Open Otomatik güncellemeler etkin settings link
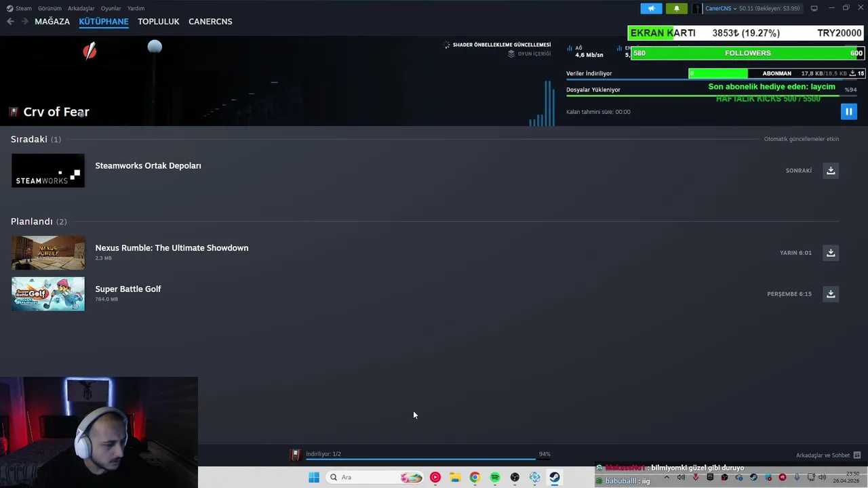 click(x=802, y=139)
